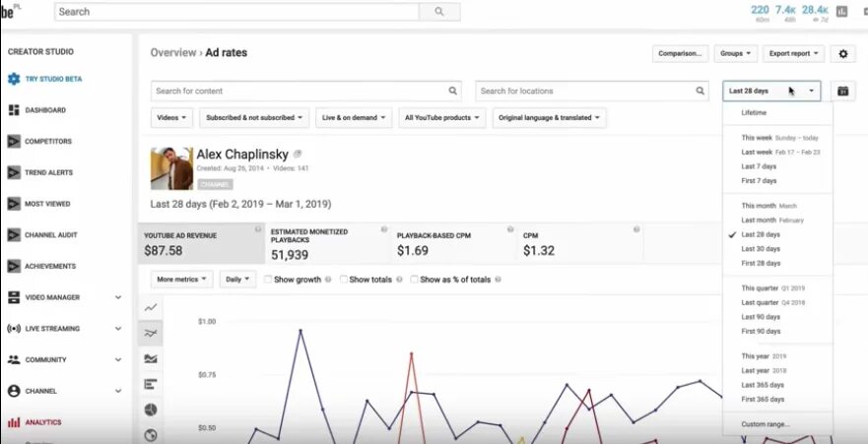
Task: Open Subscribed & not subscribed dropdown
Action: (254, 118)
